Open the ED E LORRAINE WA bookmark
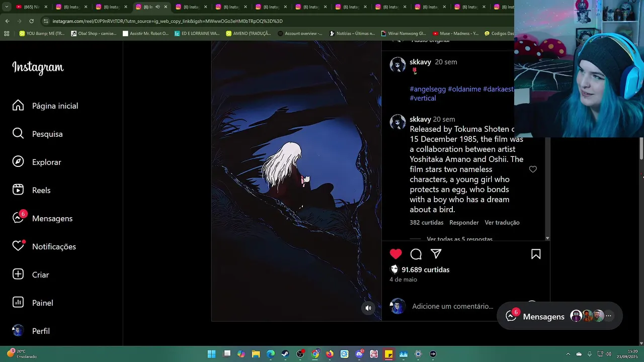 point(197,34)
